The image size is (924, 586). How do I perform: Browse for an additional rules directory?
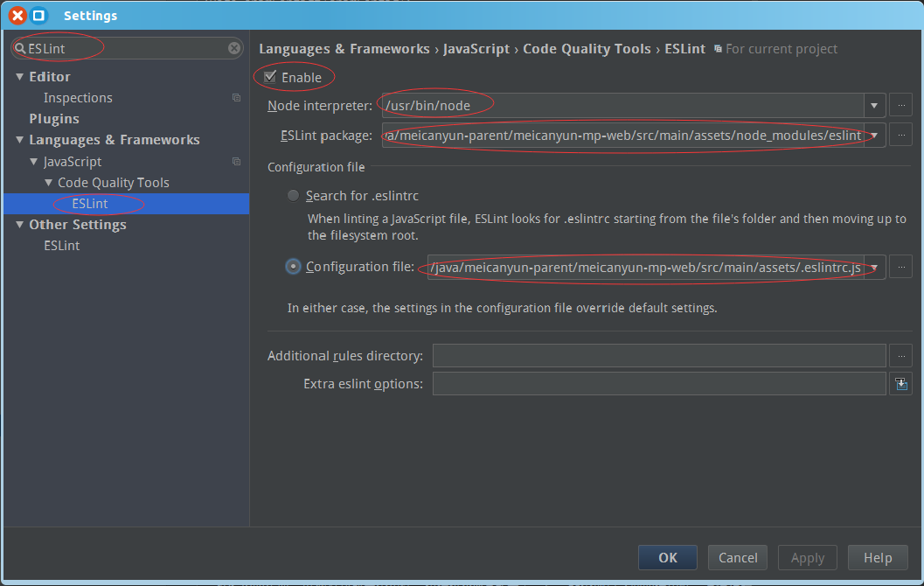pos(901,355)
